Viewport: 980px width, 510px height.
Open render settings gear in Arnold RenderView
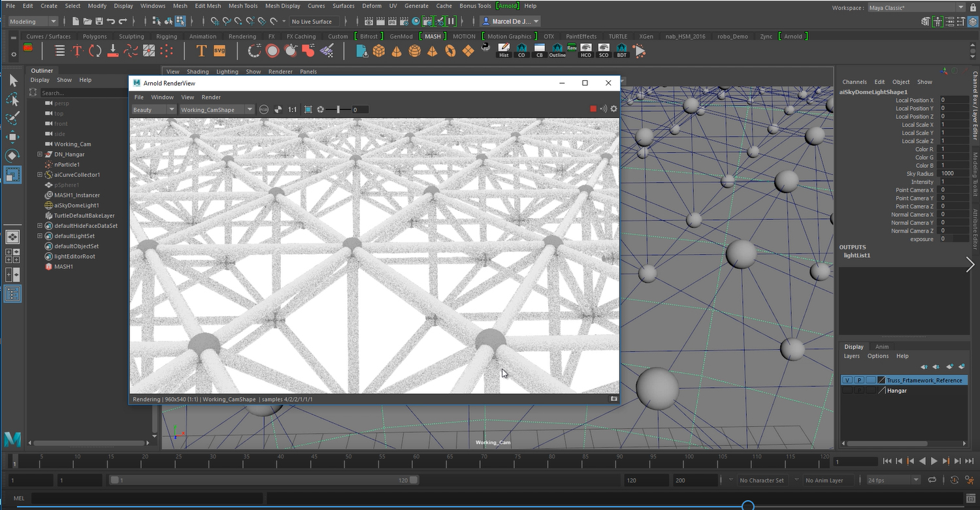613,109
